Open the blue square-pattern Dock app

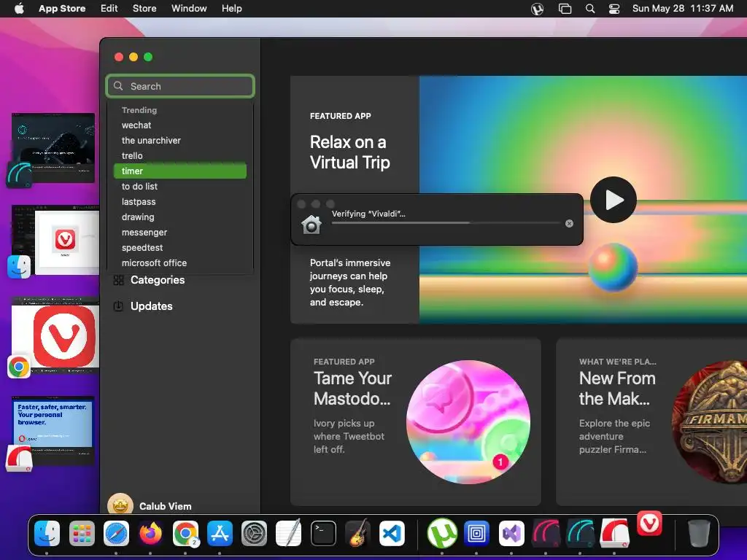pos(477,533)
